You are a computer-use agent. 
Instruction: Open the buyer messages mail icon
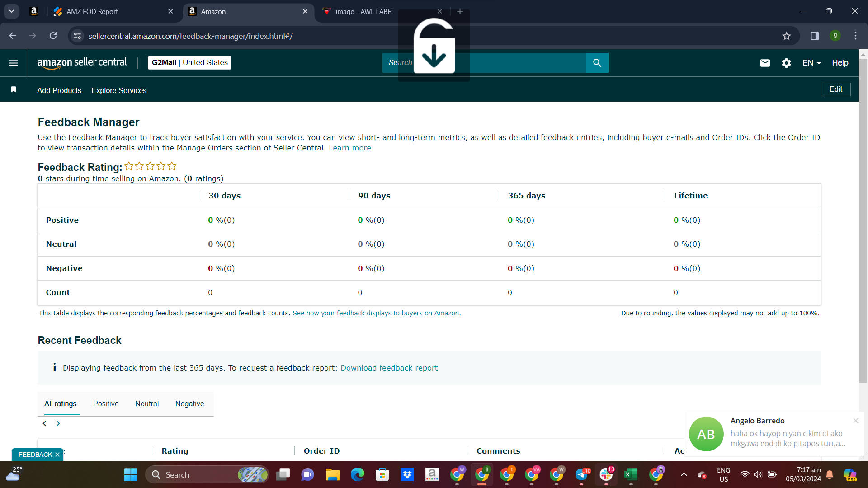(765, 63)
